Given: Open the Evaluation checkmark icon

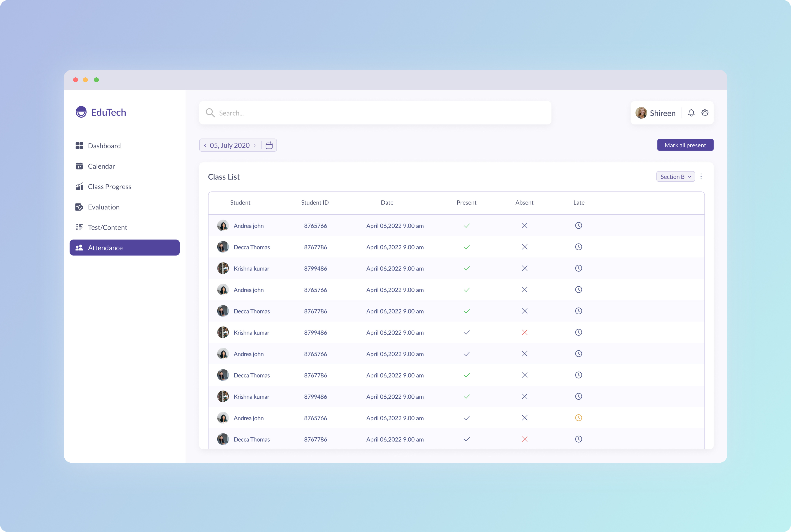Looking at the screenshot, I should coord(79,207).
